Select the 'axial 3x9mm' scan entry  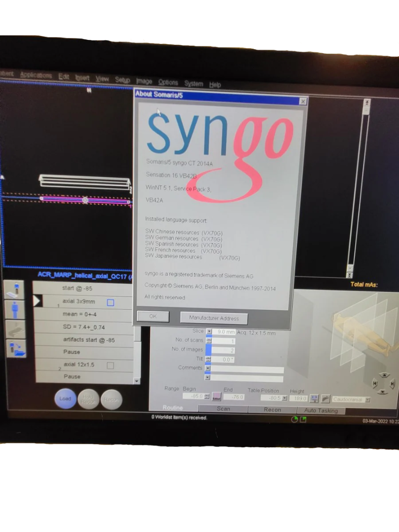coord(83,301)
